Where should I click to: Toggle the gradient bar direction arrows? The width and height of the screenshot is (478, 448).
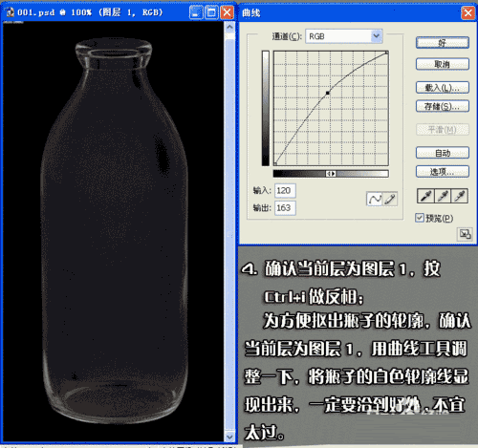[331, 174]
